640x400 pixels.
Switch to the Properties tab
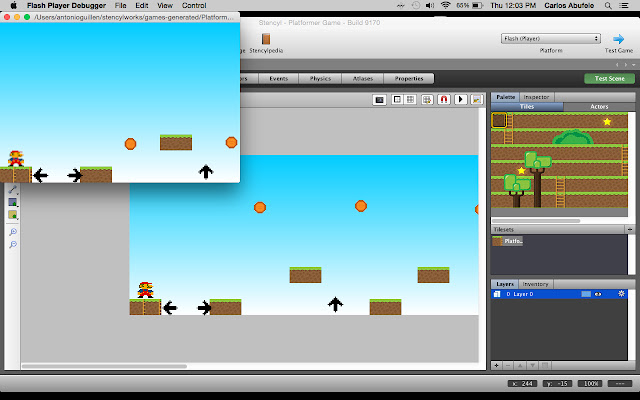pyautogui.click(x=409, y=78)
